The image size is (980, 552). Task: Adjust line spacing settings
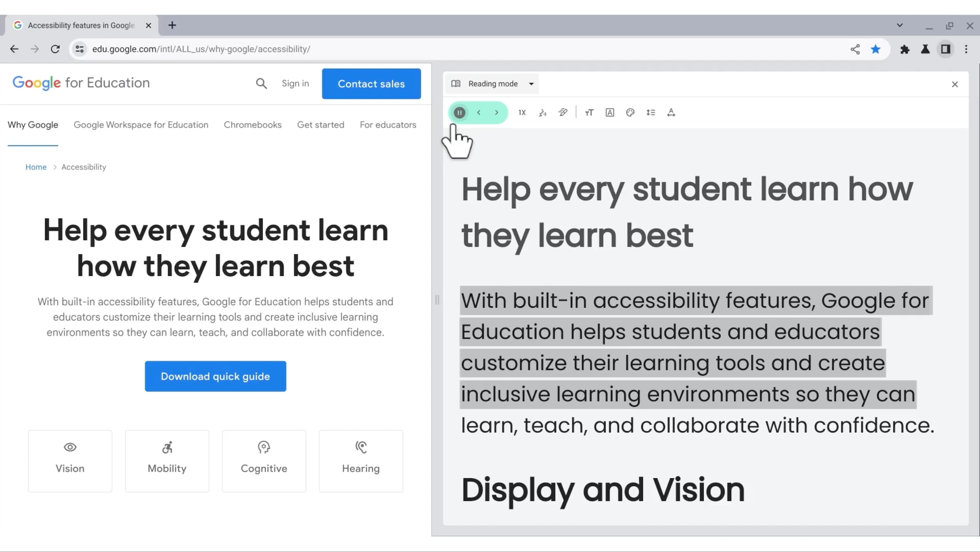(651, 113)
